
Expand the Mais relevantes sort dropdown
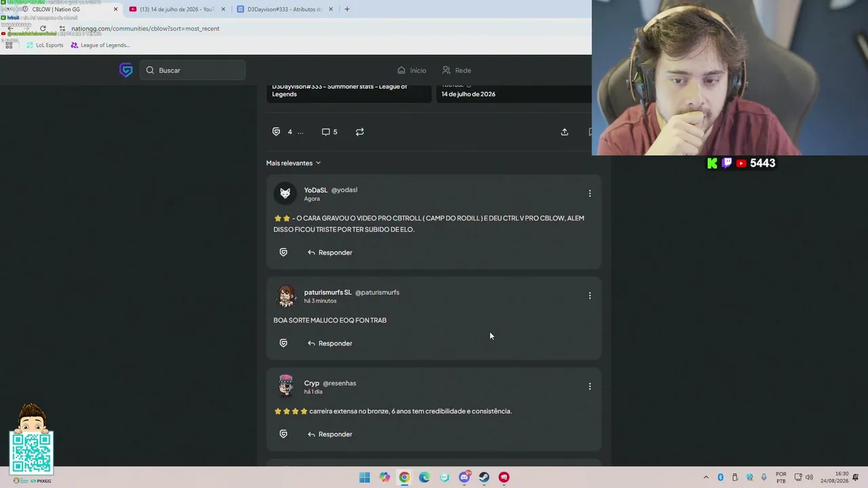coord(293,163)
